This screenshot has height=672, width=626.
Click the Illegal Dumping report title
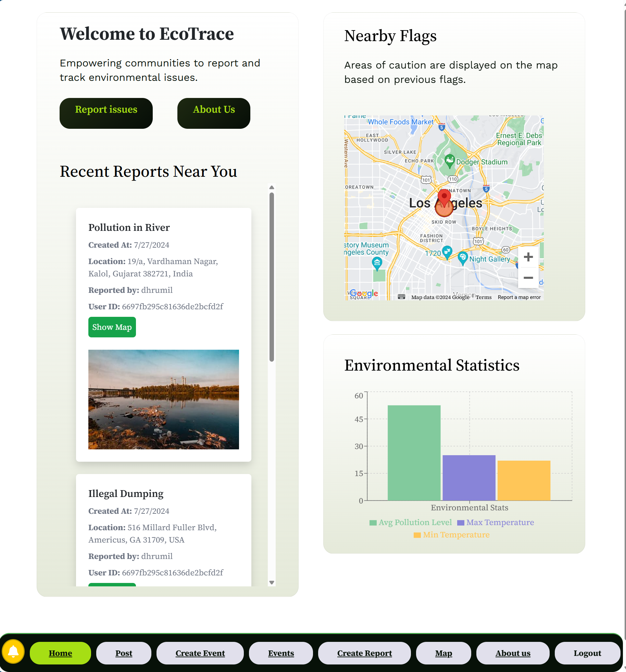tap(126, 494)
